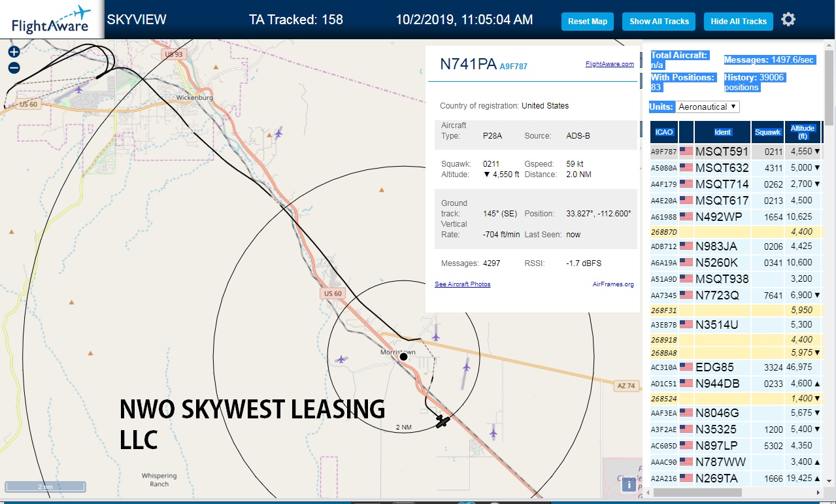Click the US flag beside MSQT591
The width and height of the screenshot is (836, 504).
tap(686, 152)
